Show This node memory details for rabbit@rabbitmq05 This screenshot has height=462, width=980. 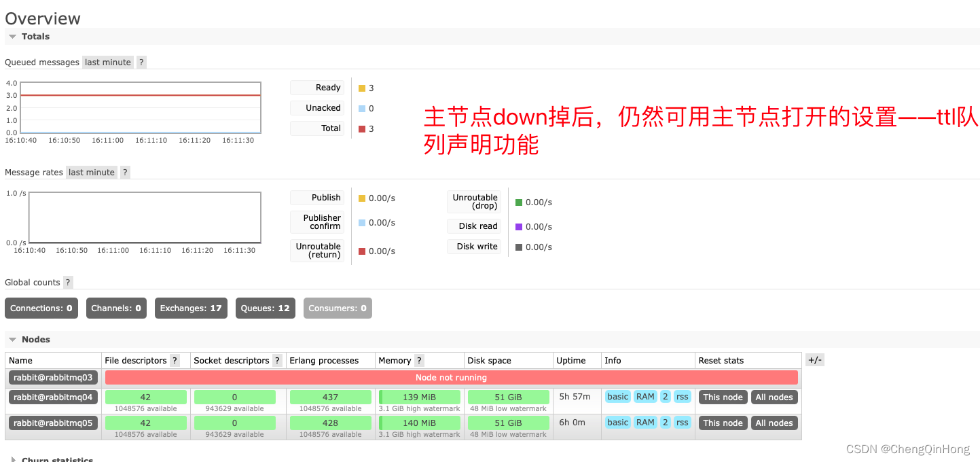pyautogui.click(x=722, y=422)
